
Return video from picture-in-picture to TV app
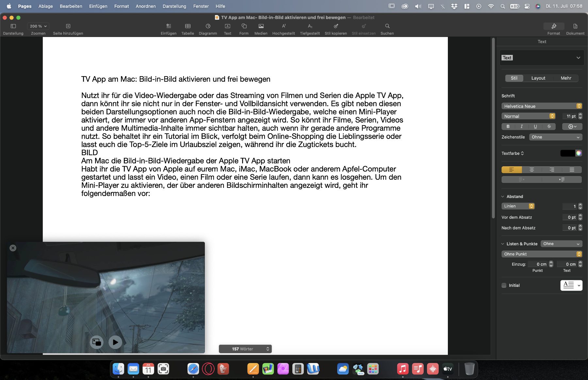[x=96, y=342]
